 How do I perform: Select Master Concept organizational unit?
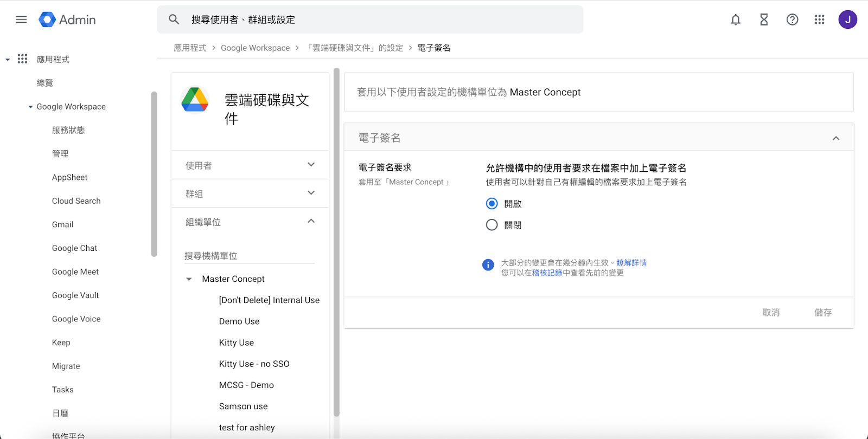point(233,279)
